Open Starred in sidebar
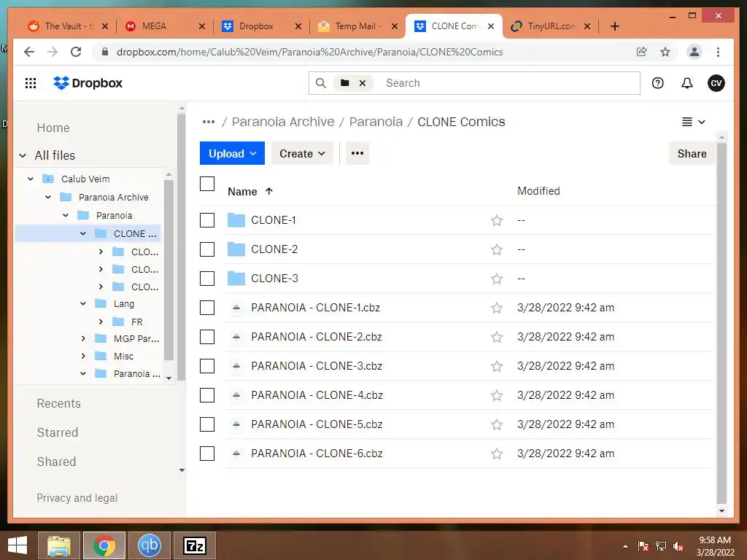Viewport: 747px width, 560px height. tap(58, 433)
